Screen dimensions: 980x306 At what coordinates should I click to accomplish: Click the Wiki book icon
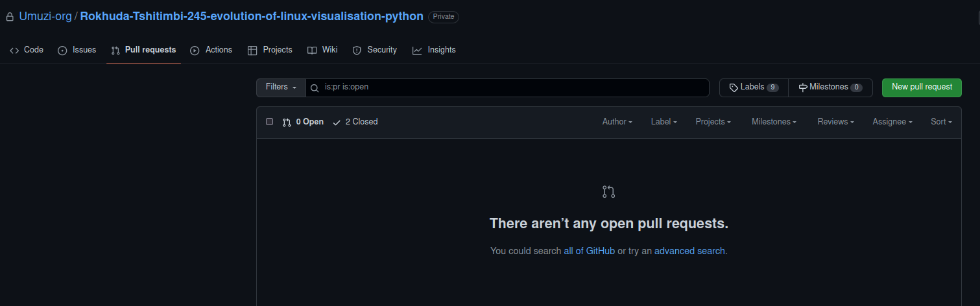[312, 51]
